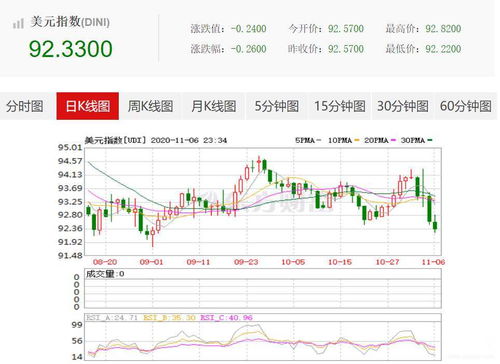Switch to the 60分钟图 tab
This screenshot has width=500, height=364.
pyautogui.click(x=466, y=106)
